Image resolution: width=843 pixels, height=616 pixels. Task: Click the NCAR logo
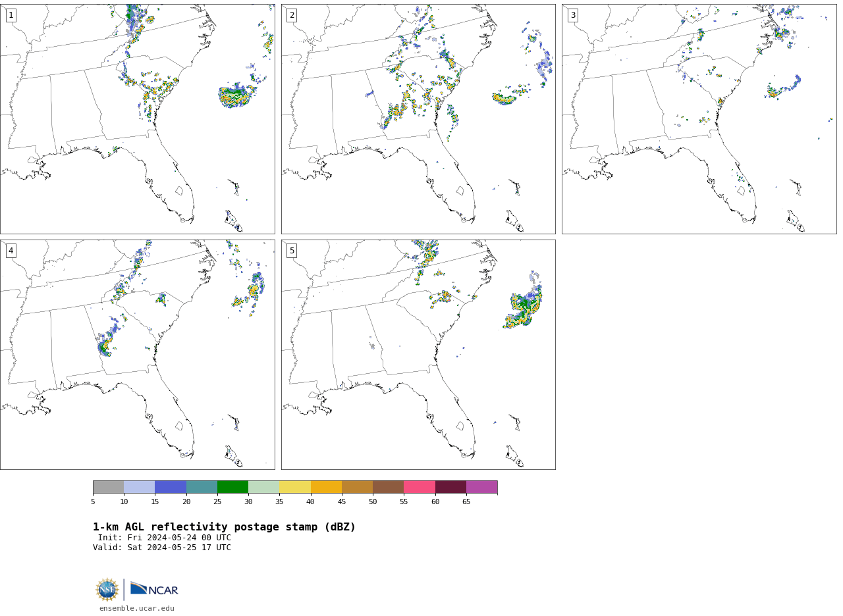point(154,589)
